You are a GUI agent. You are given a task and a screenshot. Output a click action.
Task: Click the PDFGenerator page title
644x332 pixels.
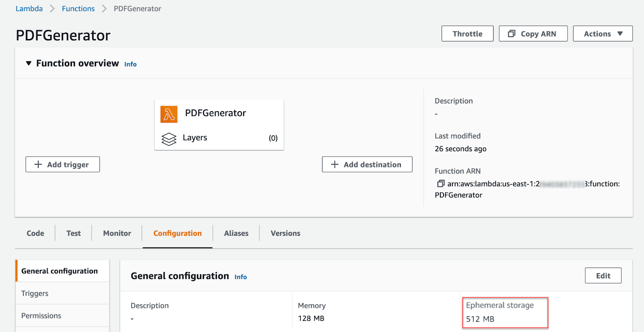pyautogui.click(x=63, y=35)
